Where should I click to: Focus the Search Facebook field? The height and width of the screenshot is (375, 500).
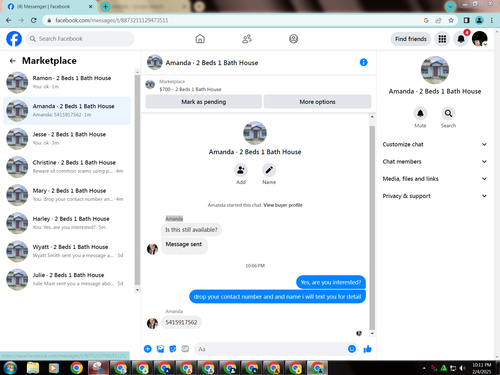click(80, 39)
